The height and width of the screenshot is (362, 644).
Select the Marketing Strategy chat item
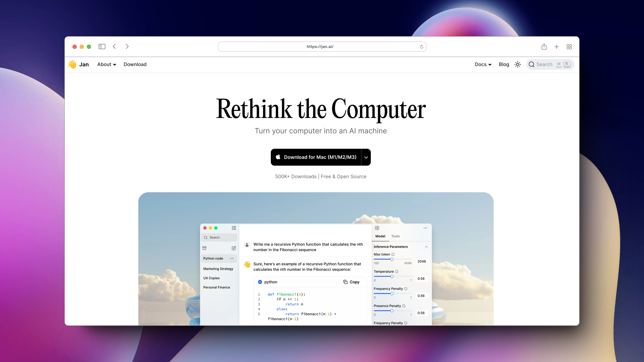pyautogui.click(x=218, y=268)
